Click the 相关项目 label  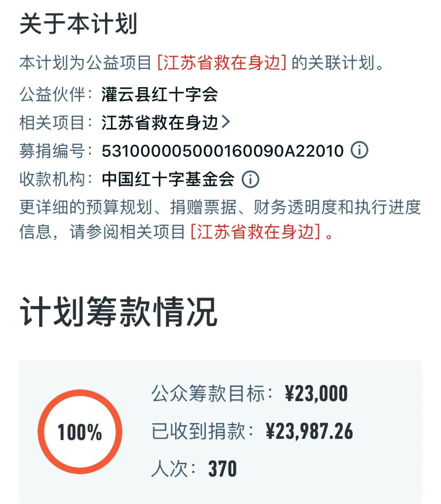pos(52,122)
